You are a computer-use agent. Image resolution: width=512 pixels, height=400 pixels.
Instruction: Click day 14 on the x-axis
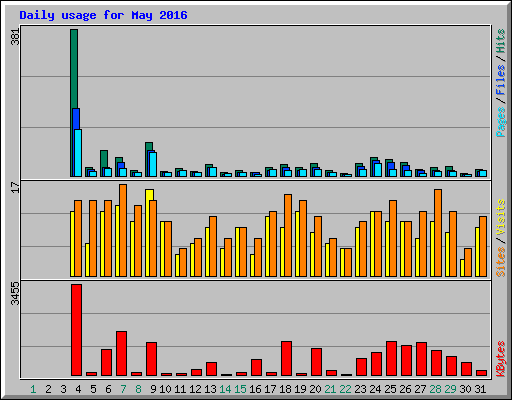point(225,389)
